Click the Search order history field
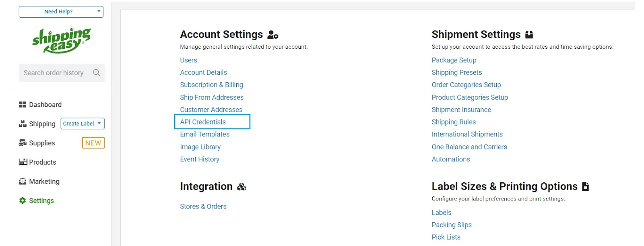The width and height of the screenshot is (644, 246). 62,73
